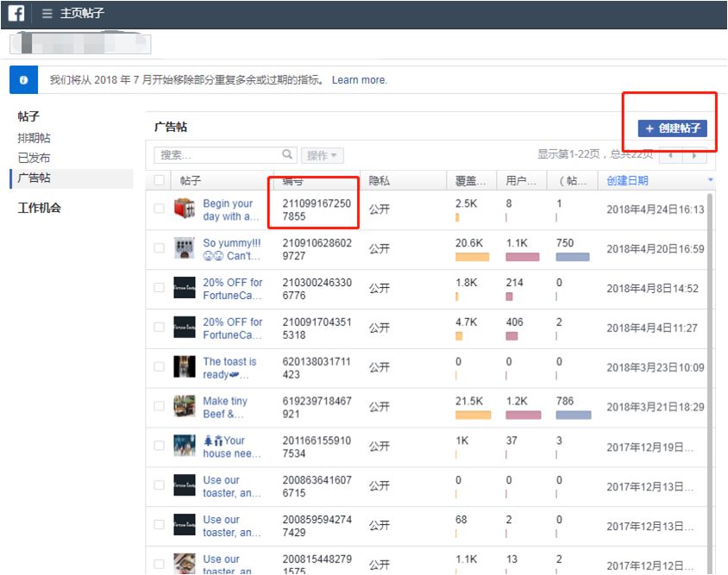This screenshot has width=728, height=575.
Task: Click the 创建帖子 button
Action: click(672, 128)
